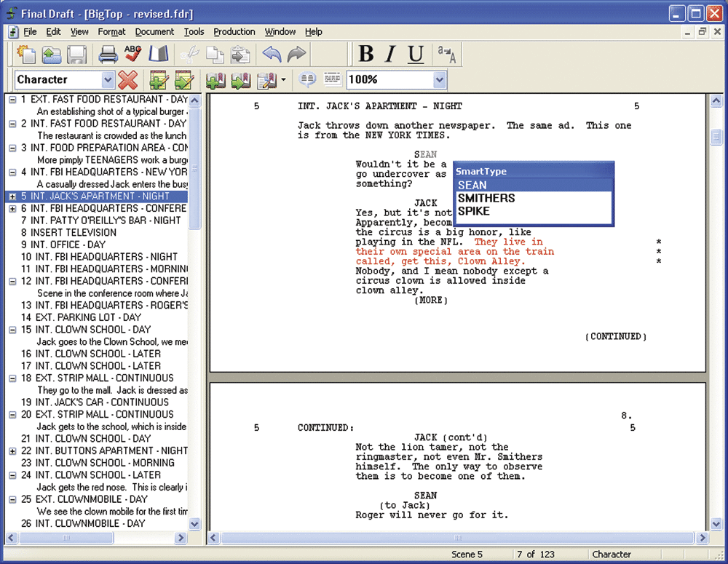Click the speech bubble ScriptNote icon

click(x=307, y=79)
